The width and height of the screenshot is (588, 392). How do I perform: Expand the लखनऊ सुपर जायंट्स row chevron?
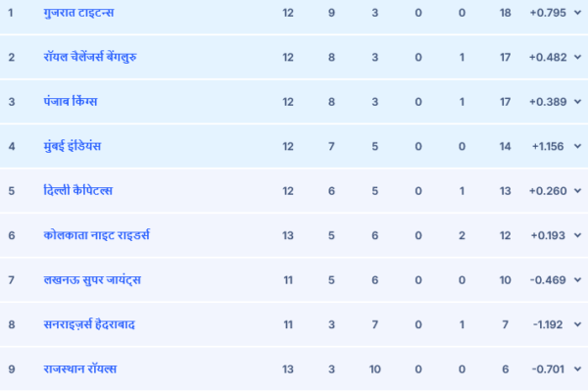click(x=577, y=280)
